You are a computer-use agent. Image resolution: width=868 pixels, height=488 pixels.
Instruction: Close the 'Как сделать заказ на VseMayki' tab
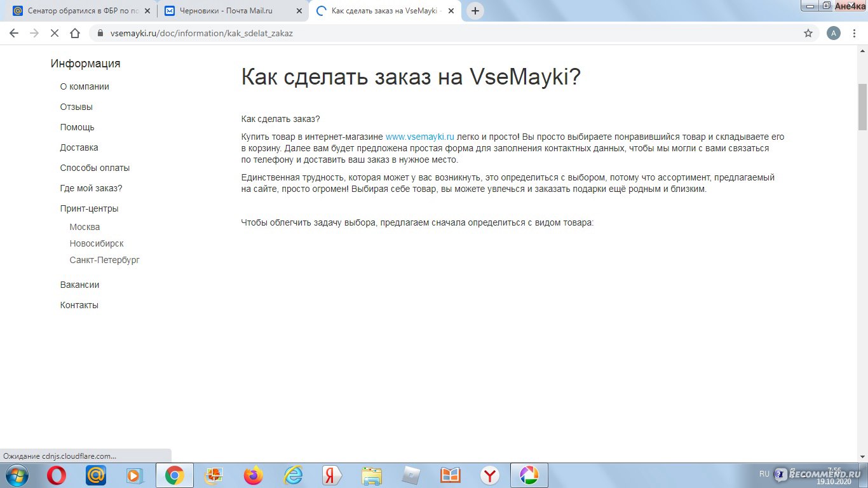tap(451, 11)
